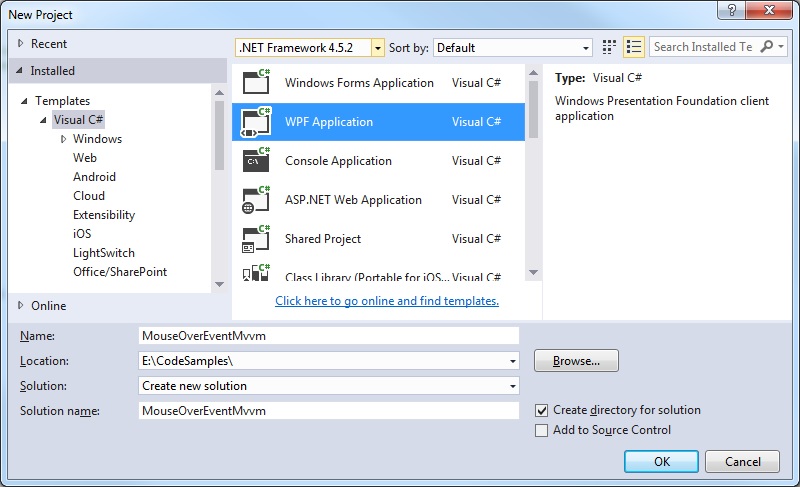Open the search options dropdown arrow
Viewport: 800px width, 487px height.
pyautogui.click(x=781, y=46)
